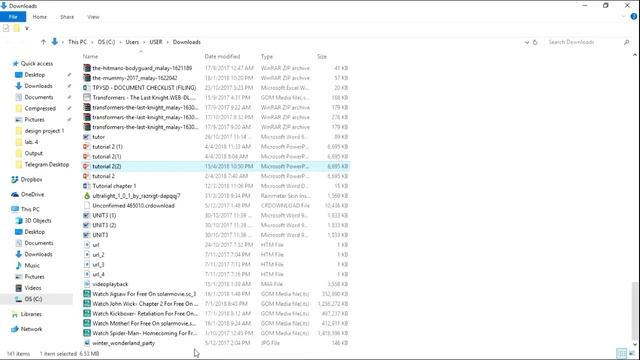640x360 pixels.
Task: Open lab. 4 folder in sidebar
Action: [31, 142]
